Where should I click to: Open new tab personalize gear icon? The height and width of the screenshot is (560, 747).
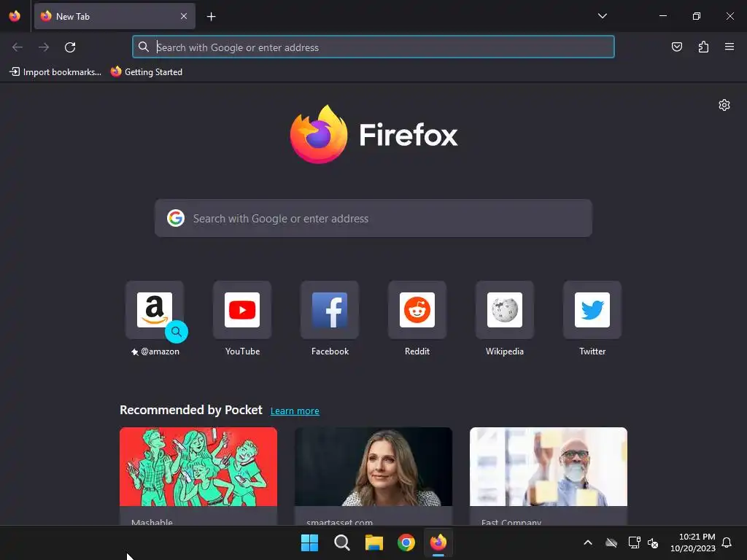(724, 105)
